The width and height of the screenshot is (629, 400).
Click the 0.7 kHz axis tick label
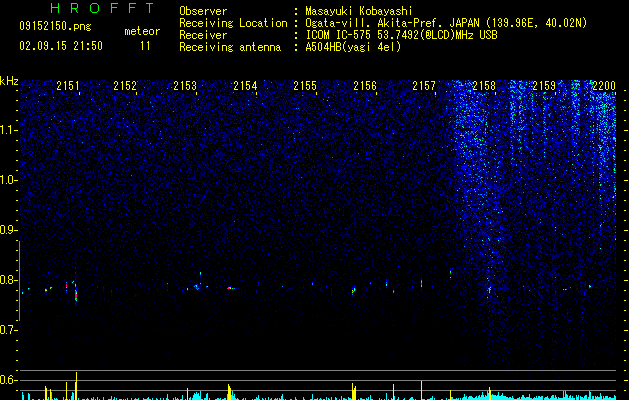pyautogui.click(x=8, y=330)
